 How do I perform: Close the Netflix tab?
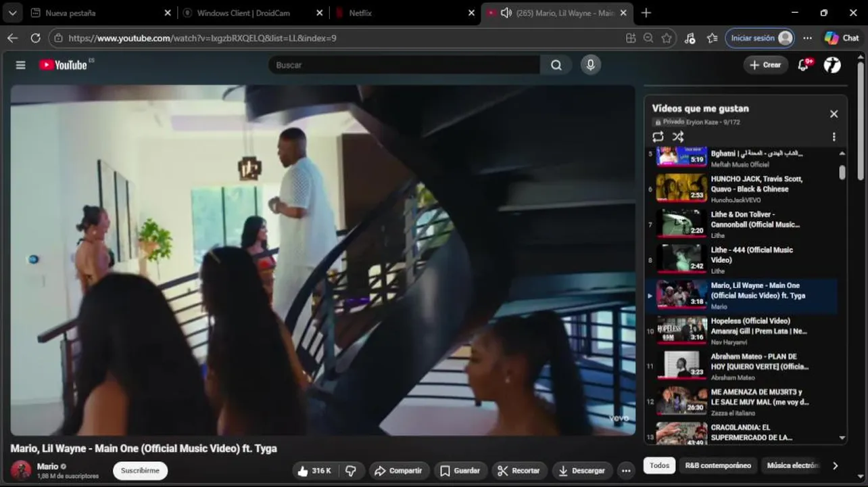(x=473, y=13)
